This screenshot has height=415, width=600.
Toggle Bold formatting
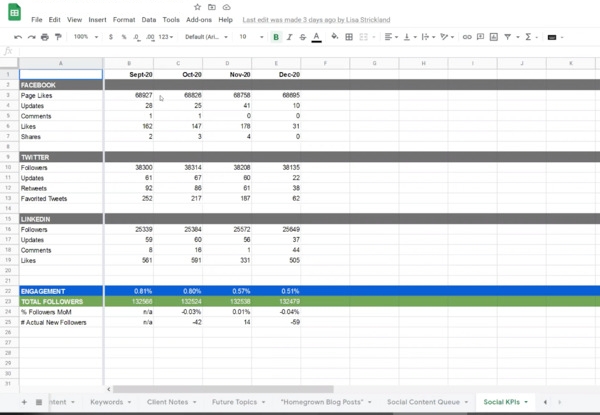click(x=276, y=37)
